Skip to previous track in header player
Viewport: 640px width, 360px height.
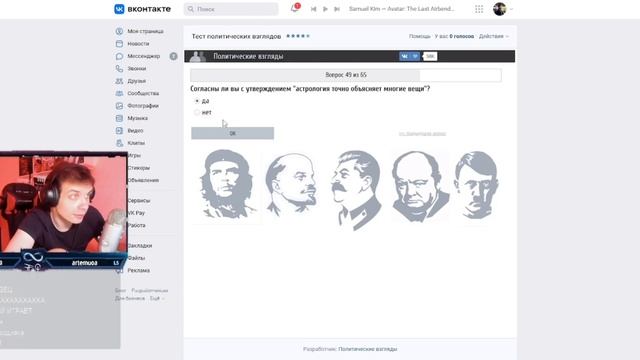[x=313, y=9]
